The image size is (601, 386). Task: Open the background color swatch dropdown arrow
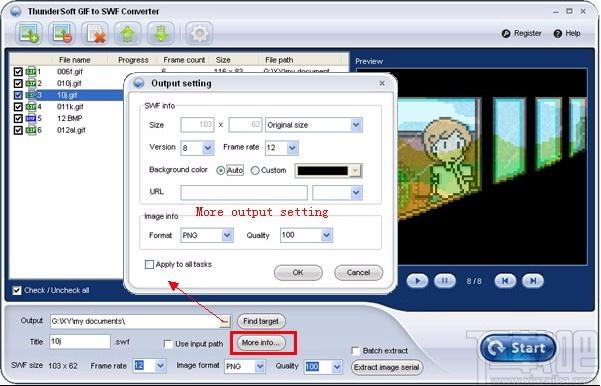pos(356,171)
